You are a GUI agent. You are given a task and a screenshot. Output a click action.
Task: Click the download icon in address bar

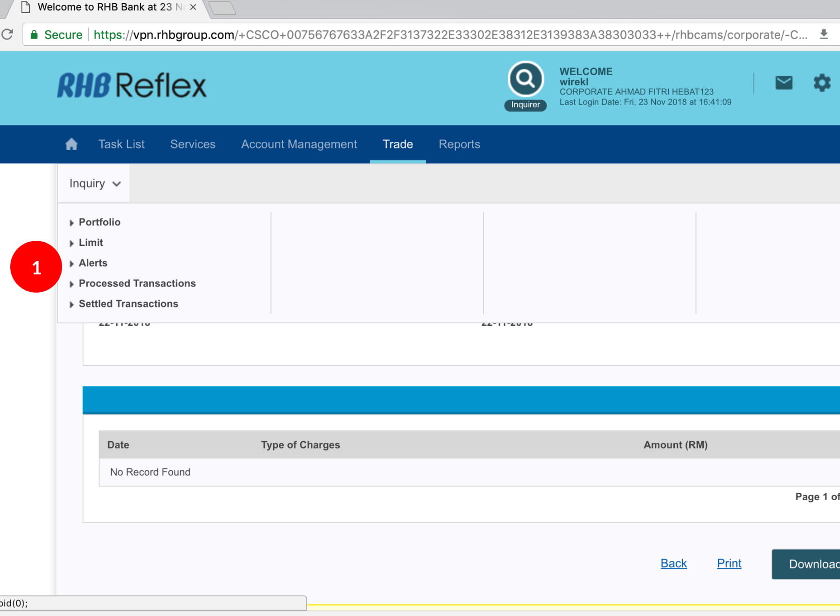(x=824, y=35)
